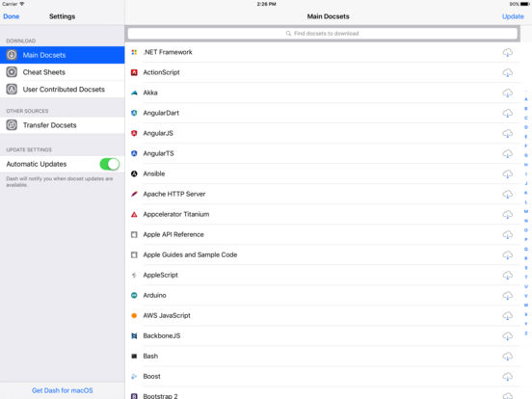
Task: Download the Bash docset cloud icon
Action: pyautogui.click(x=507, y=357)
